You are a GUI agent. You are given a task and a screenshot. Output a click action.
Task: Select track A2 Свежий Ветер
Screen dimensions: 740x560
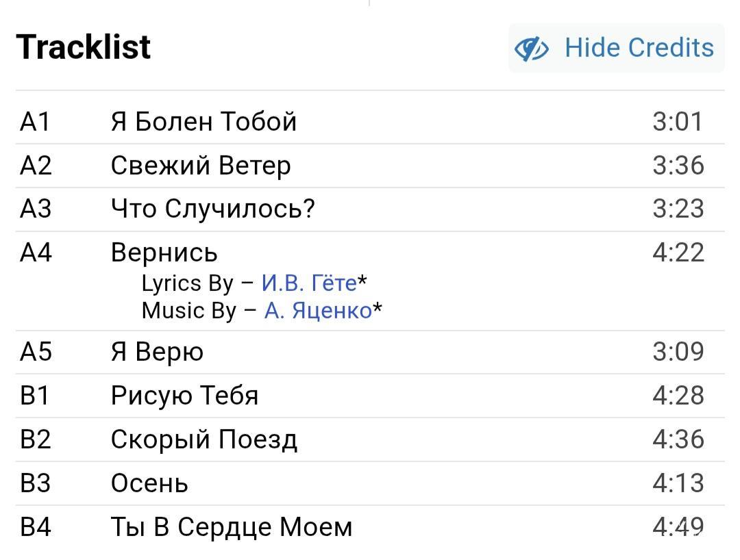pyautogui.click(x=370, y=166)
